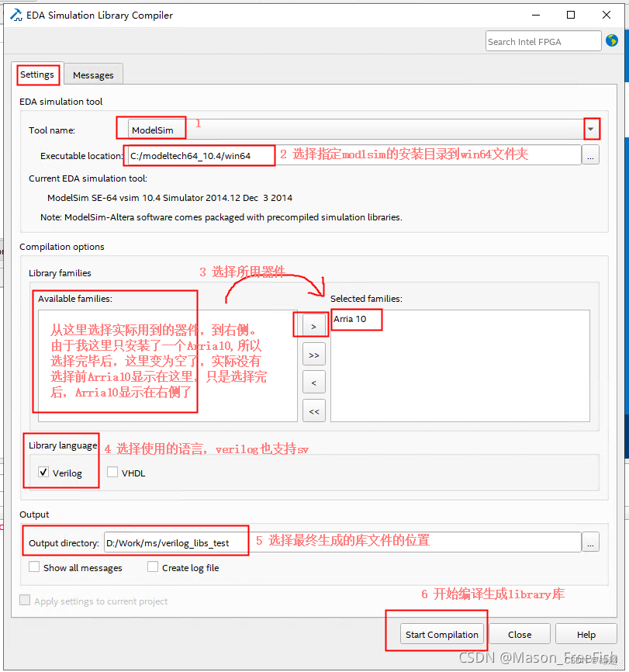This screenshot has height=672, width=629.
Task: Browse for the output directory
Action: (590, 542)
